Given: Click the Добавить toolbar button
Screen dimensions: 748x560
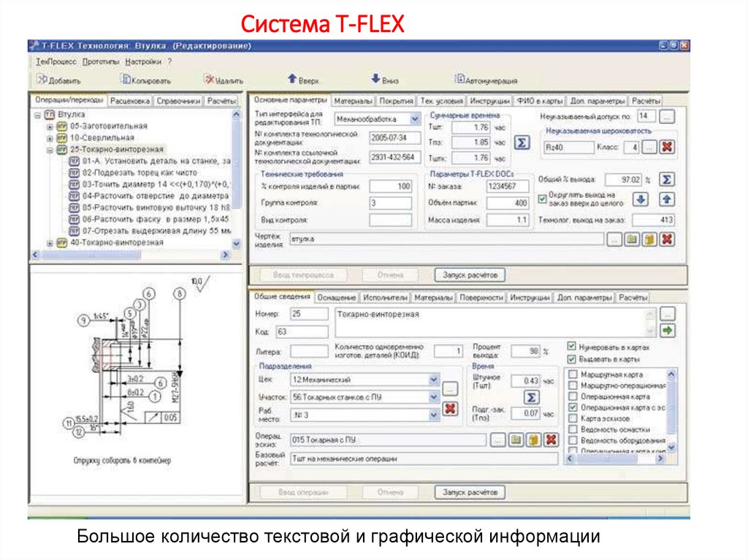Looking at the screenshot, I should coord(59,80).
